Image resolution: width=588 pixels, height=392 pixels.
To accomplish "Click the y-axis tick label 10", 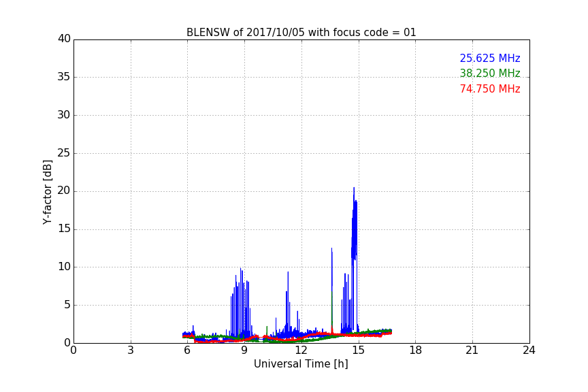I will coord(64,267).
